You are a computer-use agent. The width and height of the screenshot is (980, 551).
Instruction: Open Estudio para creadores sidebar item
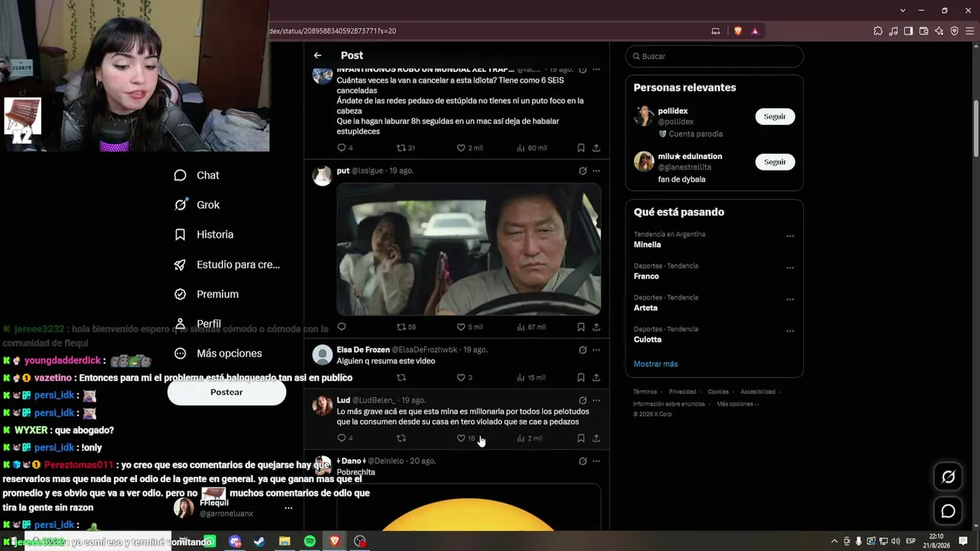click(227, 265)
